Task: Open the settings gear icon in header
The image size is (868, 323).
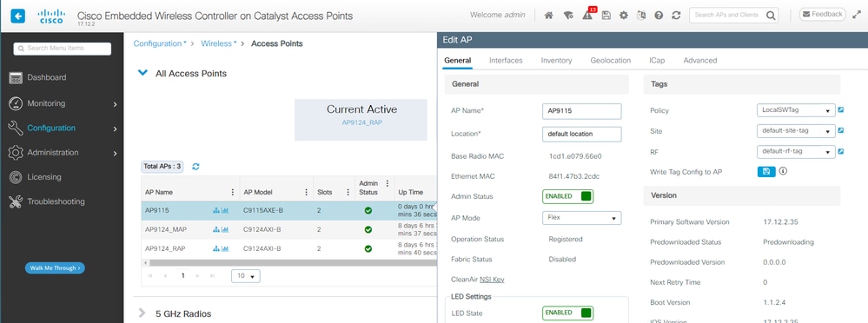Action: [x=624, y=16]
